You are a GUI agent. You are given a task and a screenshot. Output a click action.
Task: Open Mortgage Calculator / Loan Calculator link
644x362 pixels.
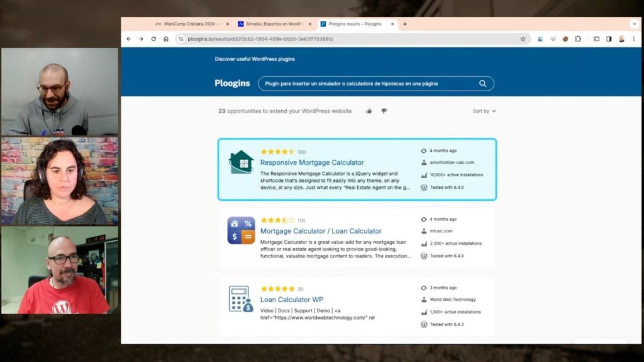pyautogui.click(x=321, y=231)
